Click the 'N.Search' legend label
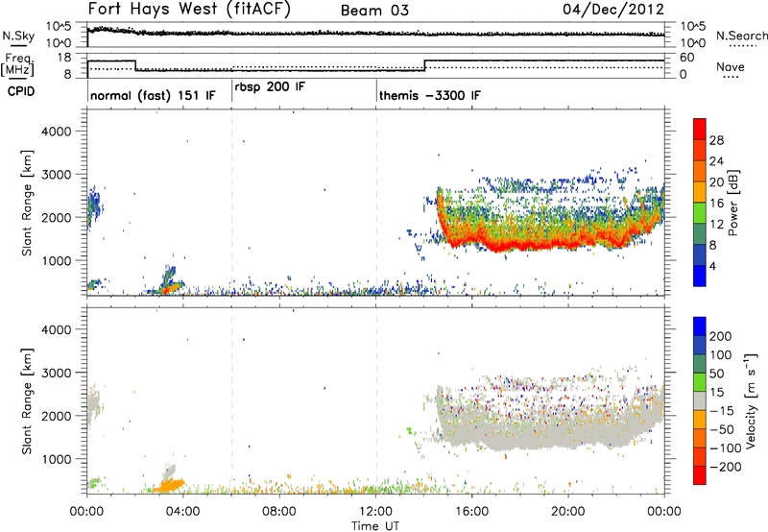This screenshot has width=768, height=532. [x=741, y=36]
